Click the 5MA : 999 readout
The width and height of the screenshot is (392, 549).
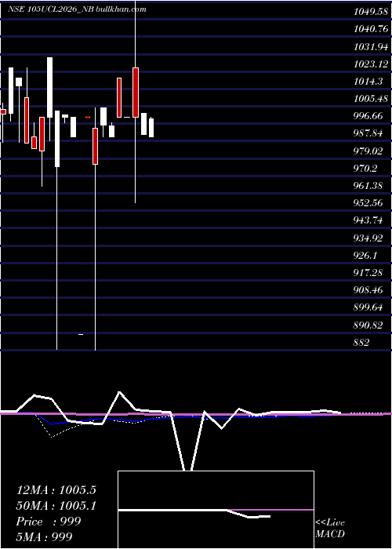44,536
